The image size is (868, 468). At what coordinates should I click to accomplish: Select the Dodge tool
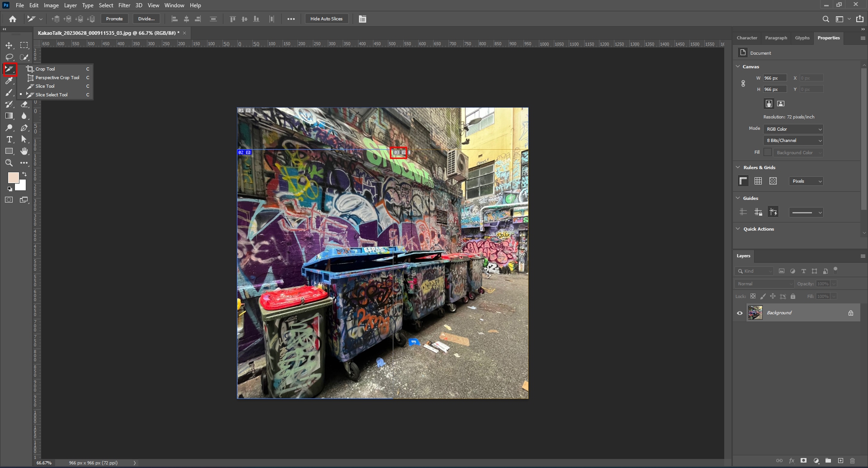pyautogui.click(x=9, y=128)
